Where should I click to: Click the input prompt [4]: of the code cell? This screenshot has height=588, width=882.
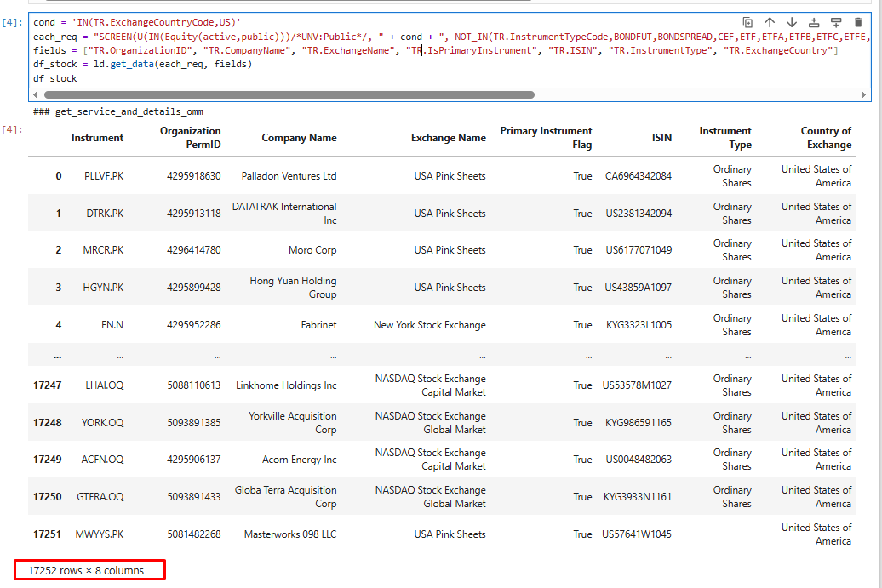(x=13, y=22)
